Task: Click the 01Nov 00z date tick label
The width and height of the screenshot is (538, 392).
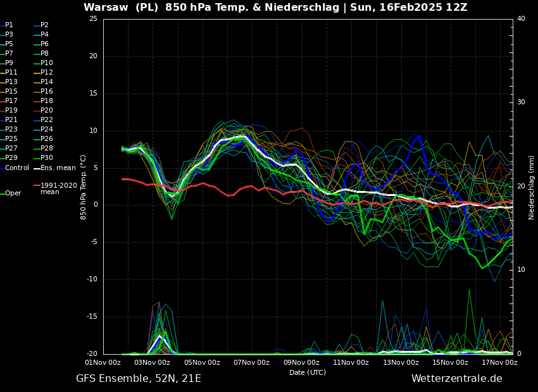Action: click(x=103, y=362)
